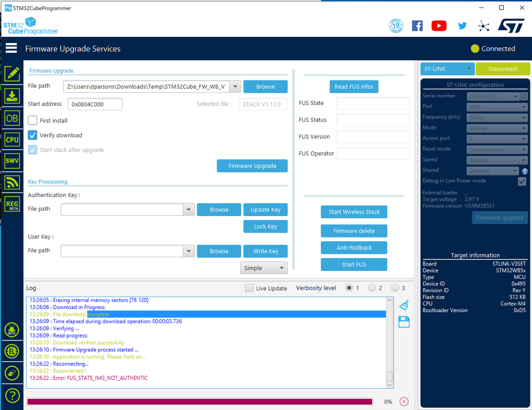This screenshot has height=410, width=532.
Task: Toggle Debug in Low Power mode checkbox
Action: (522, 182)
